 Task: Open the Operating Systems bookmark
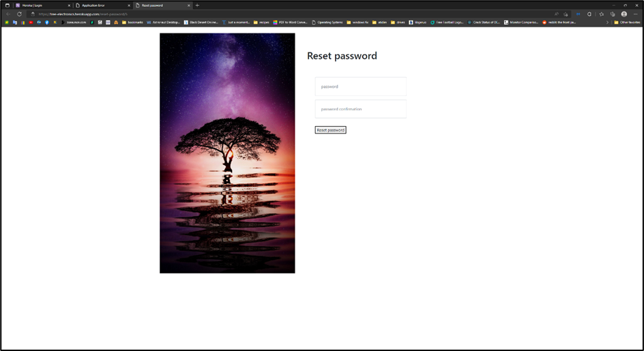coord(327,22)
